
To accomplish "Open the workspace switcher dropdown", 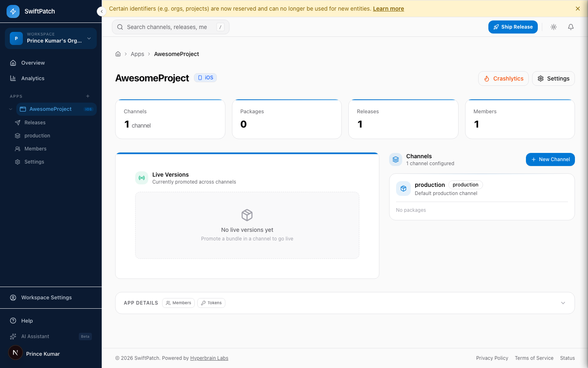I will coord(51,38).
